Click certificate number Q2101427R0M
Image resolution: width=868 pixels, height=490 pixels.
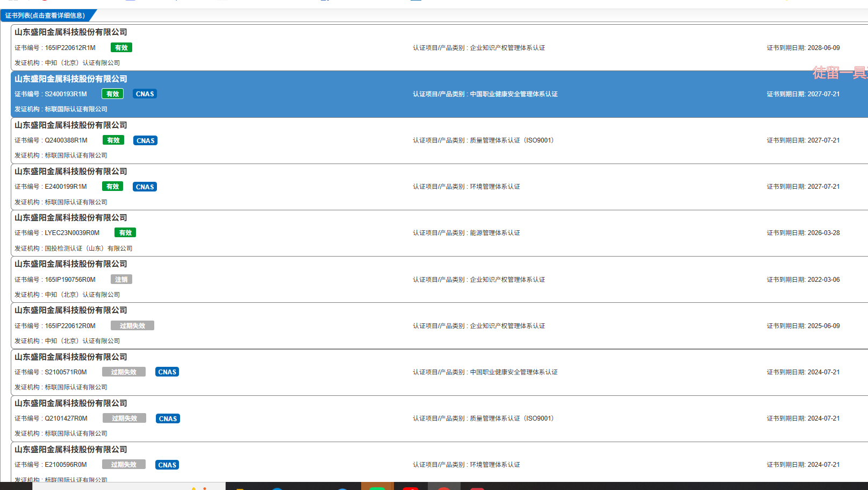[66, 418]
